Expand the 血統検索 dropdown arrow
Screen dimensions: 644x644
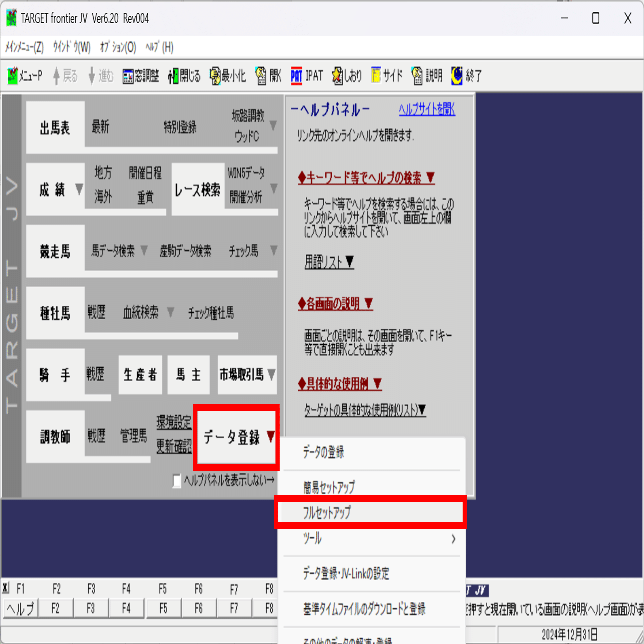point(170,312)
